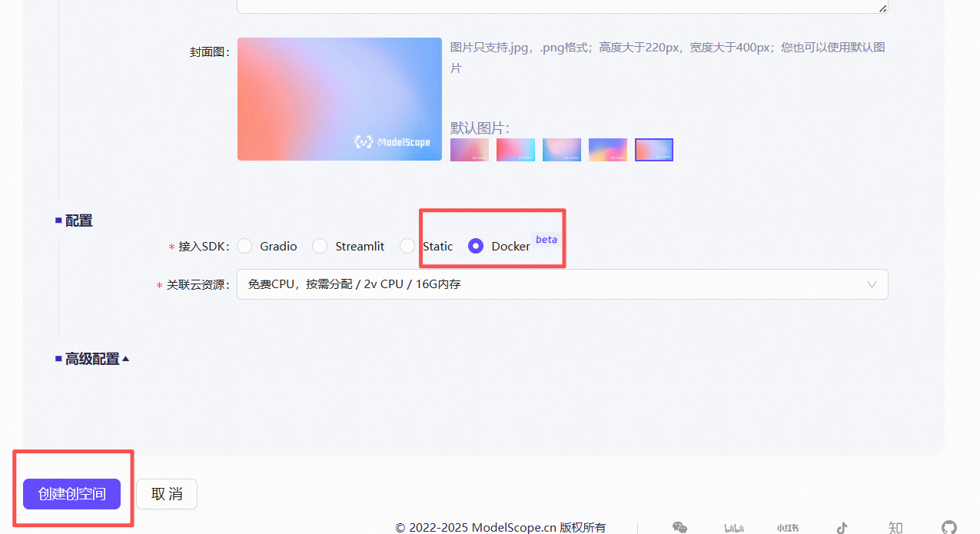980x534 pixels.
Task: Open the WeChat icon in the footer
Action: [x=679, y=528]
